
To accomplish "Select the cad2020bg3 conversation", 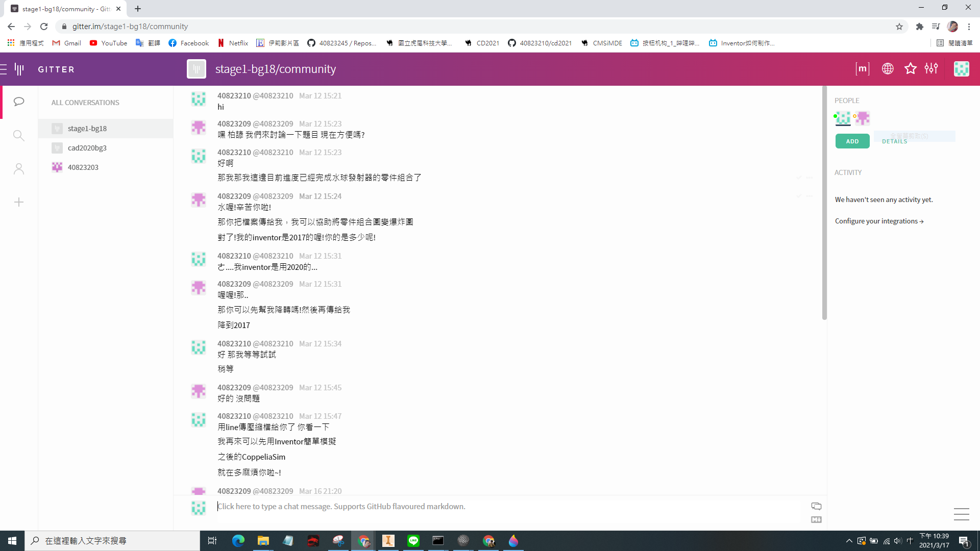I will pos(106,148).
